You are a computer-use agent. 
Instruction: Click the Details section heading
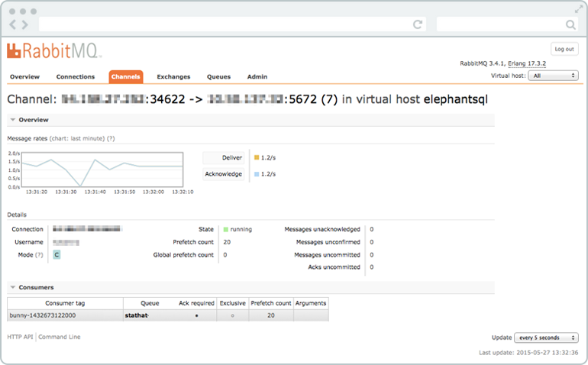[17, 215]
